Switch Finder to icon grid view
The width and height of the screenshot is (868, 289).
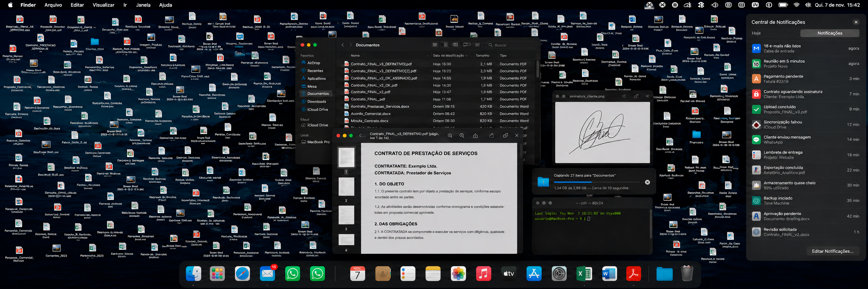435,45
